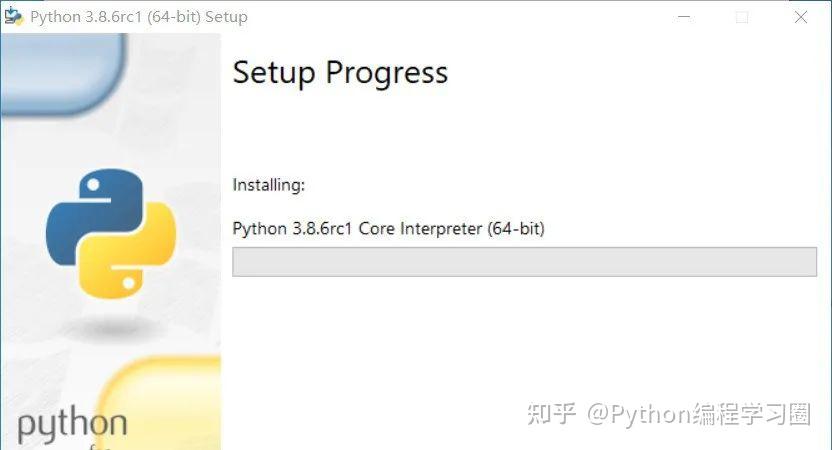Click the installation progress bar
Viewport: 832px width, 450px height.
point(524,262)
